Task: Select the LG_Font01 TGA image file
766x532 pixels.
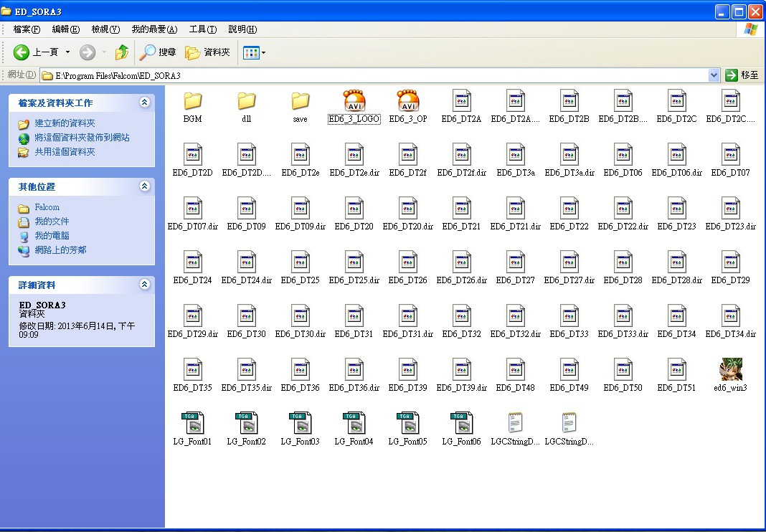Action: (x=192, y=424)
